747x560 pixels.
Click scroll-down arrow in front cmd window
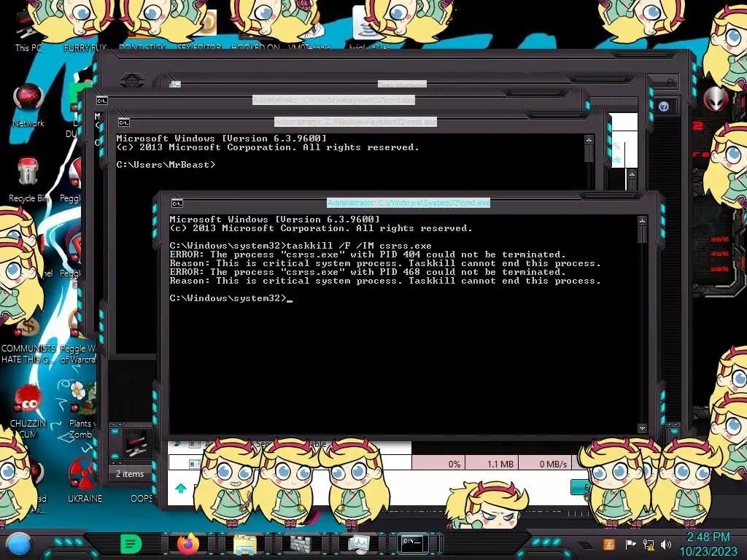(x=642, y=428)
